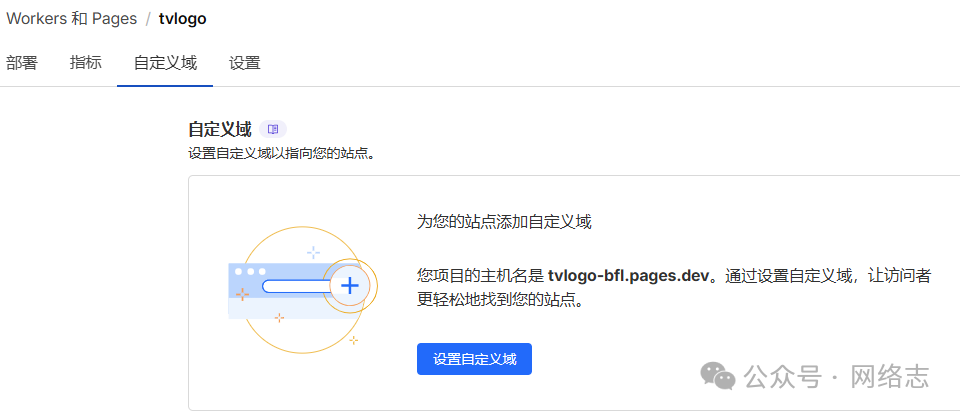This screenshot has height=415, width=960.
Task: Open the documentation icon beside 自定义域 heading
Action: coord(273,129)
